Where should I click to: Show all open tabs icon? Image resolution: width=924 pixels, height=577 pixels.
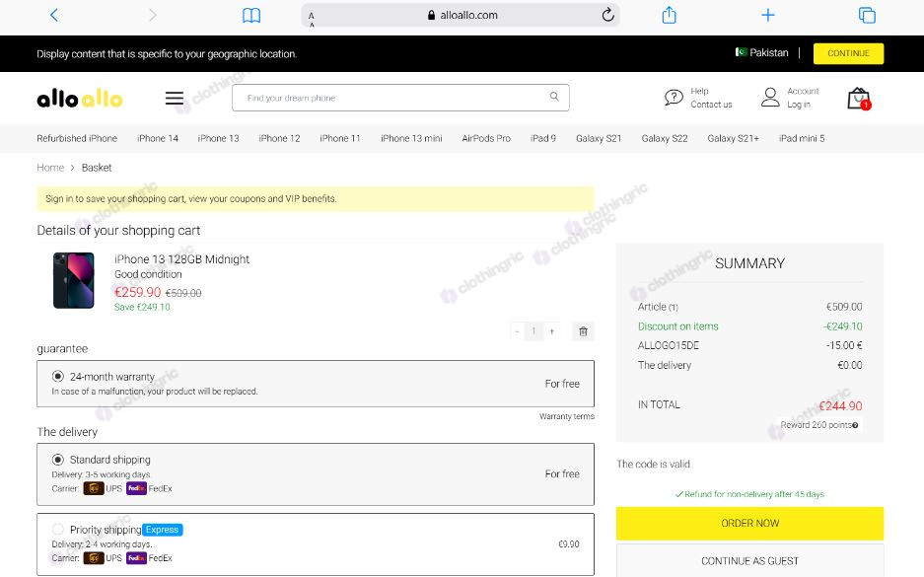pyautogui.click(x=867, y=16)
